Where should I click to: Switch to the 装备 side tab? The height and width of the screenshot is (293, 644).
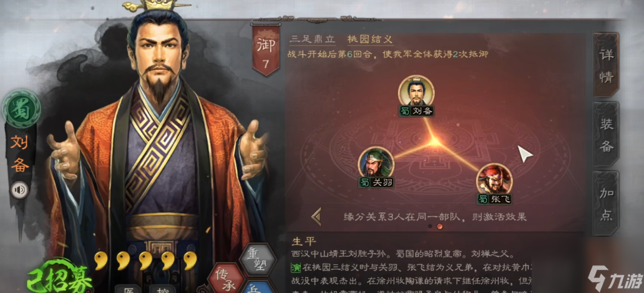[x=606, y=135]
